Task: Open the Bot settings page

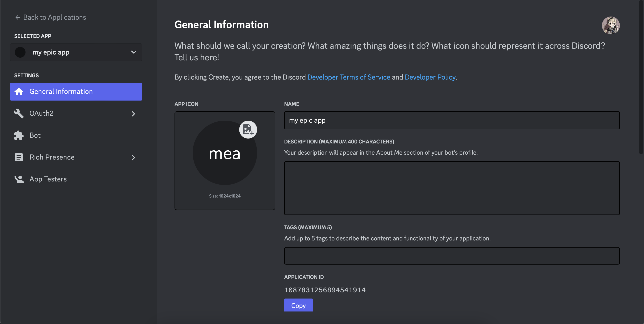Action: point(76,135)
